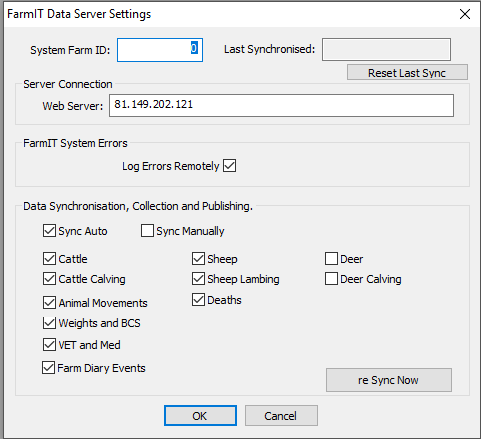The height and width of the screenshot is (441, 481).
Task: Toggle the Sheep Lambing checkbox
Action: tap(198, 279)
